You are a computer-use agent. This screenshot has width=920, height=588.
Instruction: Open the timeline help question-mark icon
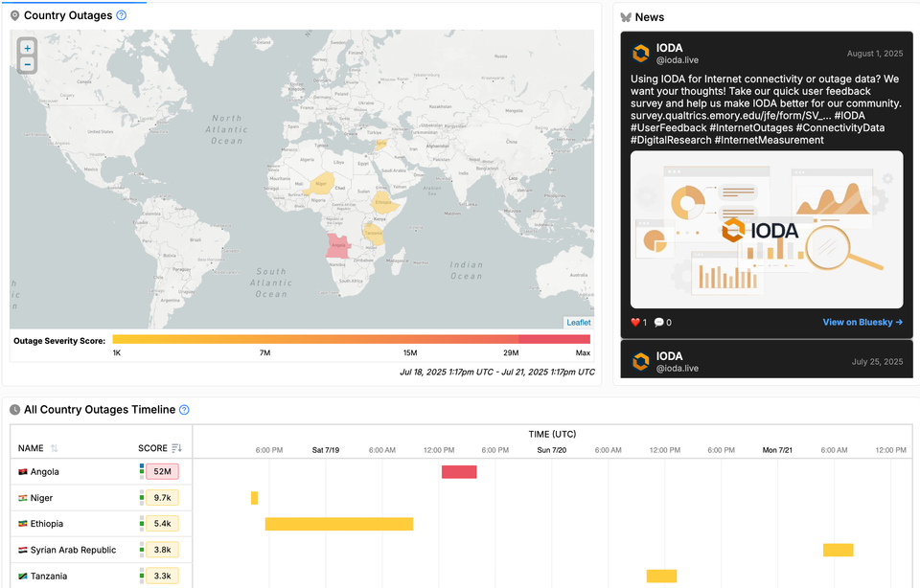(x=182, y=409)
